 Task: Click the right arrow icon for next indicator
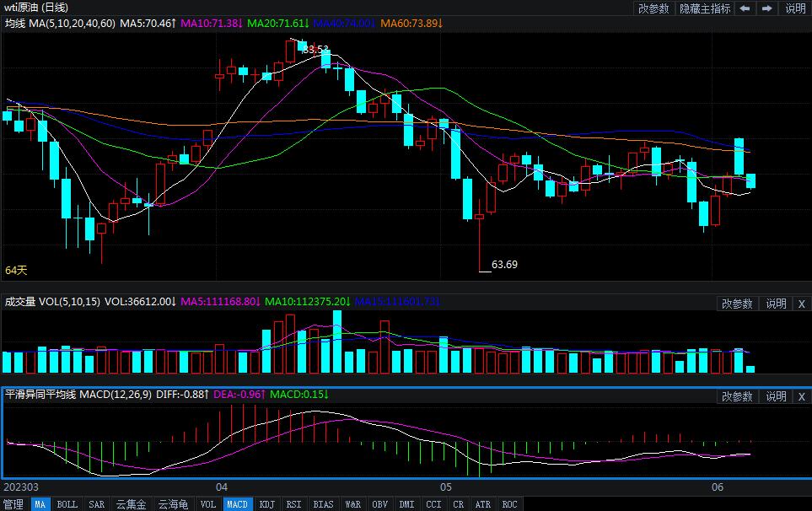(766, 8)
